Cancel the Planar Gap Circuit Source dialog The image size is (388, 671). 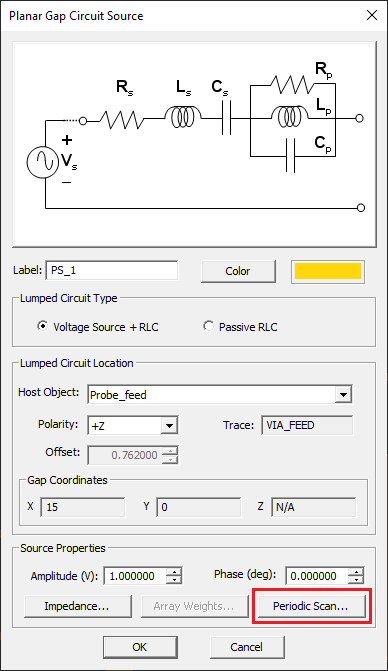point(247,647)
